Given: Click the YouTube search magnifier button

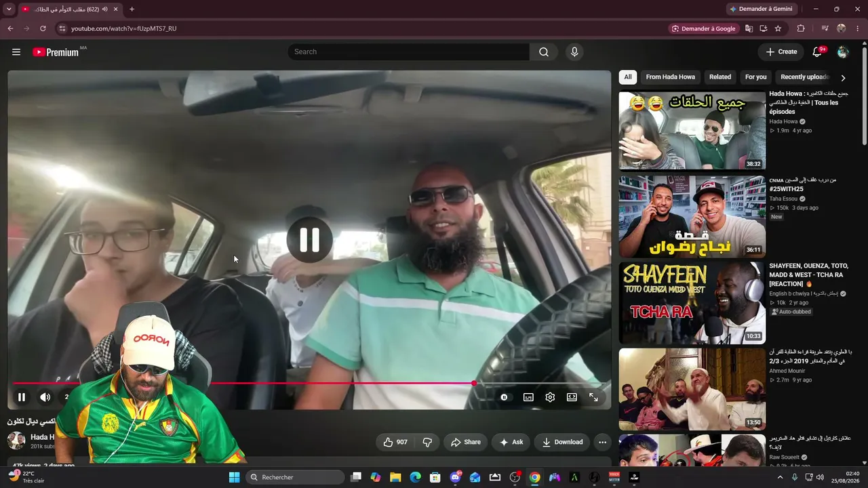Looking at the screenshot, I should pos(544,52).
